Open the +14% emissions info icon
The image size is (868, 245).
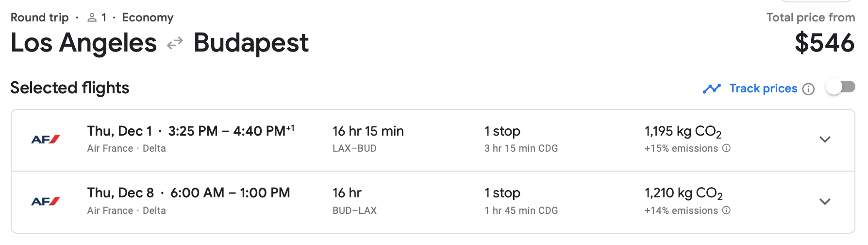tap(726, 210)
